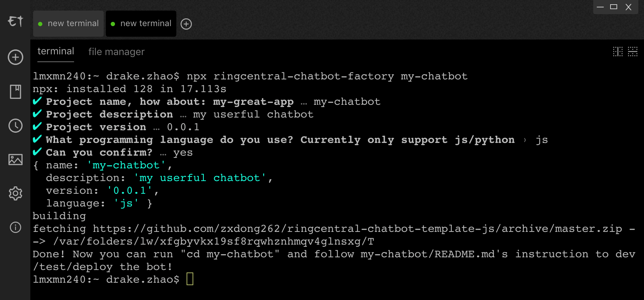Maximize the application window

pyautogui.click(x=614, y=7)
